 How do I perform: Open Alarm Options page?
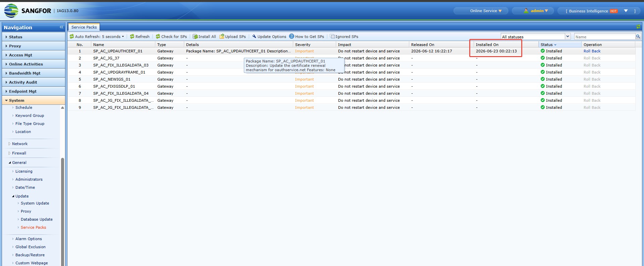pos(29,239)
